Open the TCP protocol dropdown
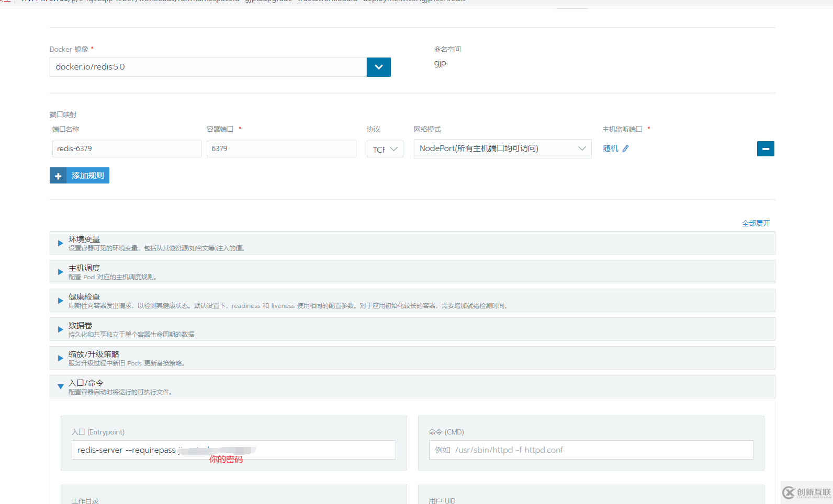 385,149
